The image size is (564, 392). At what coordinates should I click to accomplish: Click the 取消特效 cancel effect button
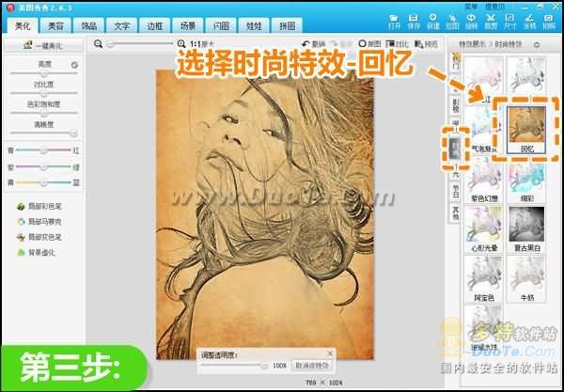[312, 366]
